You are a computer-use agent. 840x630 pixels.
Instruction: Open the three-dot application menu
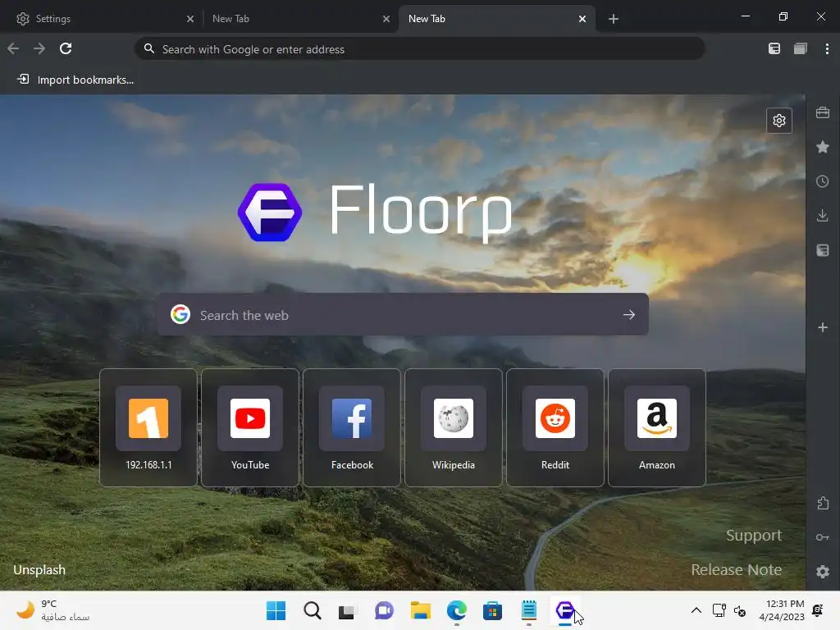(x=827, y=48)
